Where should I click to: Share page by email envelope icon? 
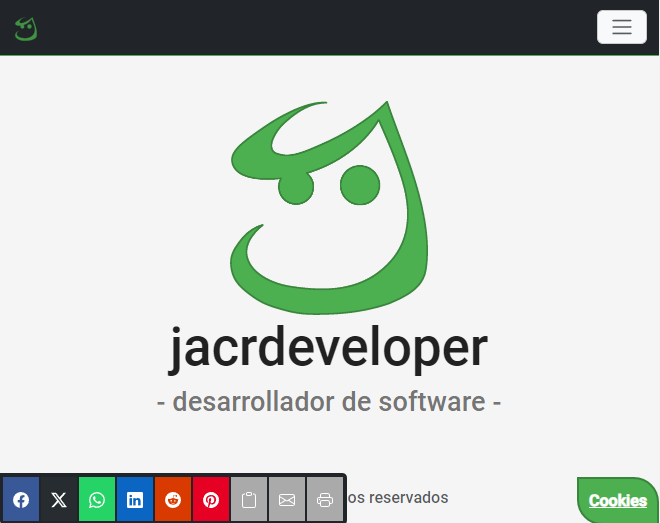pyautogui.click(x=287, y=499)
